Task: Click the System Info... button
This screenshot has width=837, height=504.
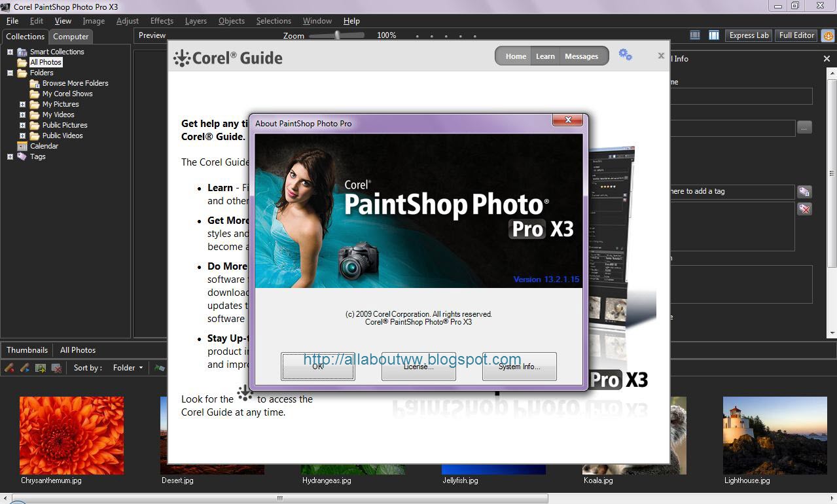Action: (x=520, y=367)
